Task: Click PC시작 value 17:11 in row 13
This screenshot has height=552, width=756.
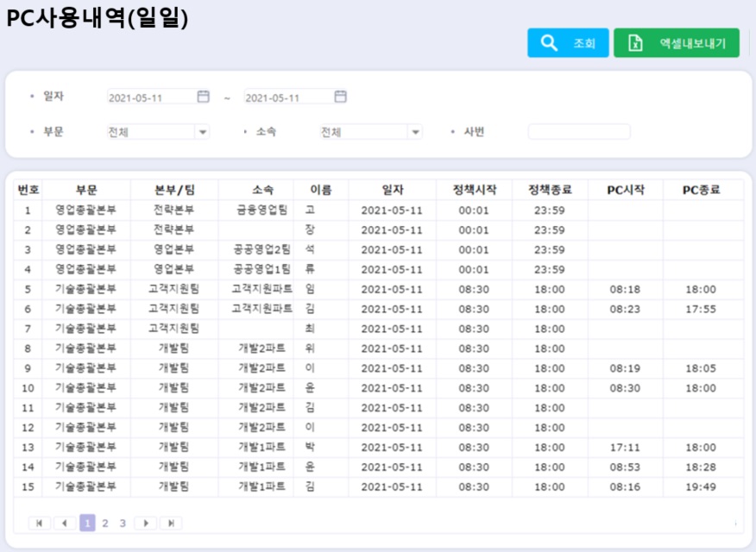Action: point(626,448)
